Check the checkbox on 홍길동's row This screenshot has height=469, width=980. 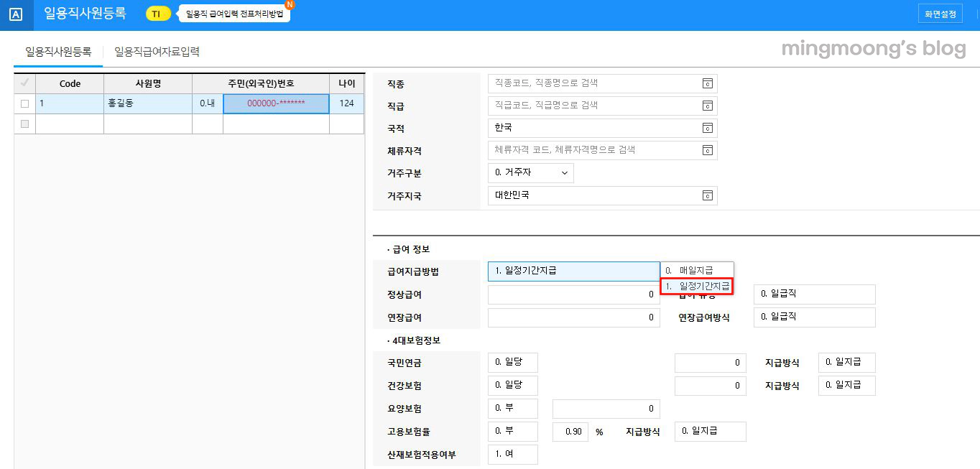pyautogui.click(x=24, y=103)
